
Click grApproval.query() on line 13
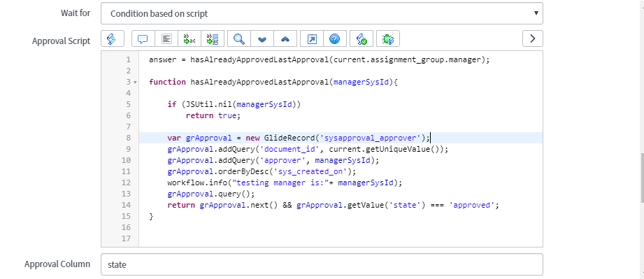(210, 194)
